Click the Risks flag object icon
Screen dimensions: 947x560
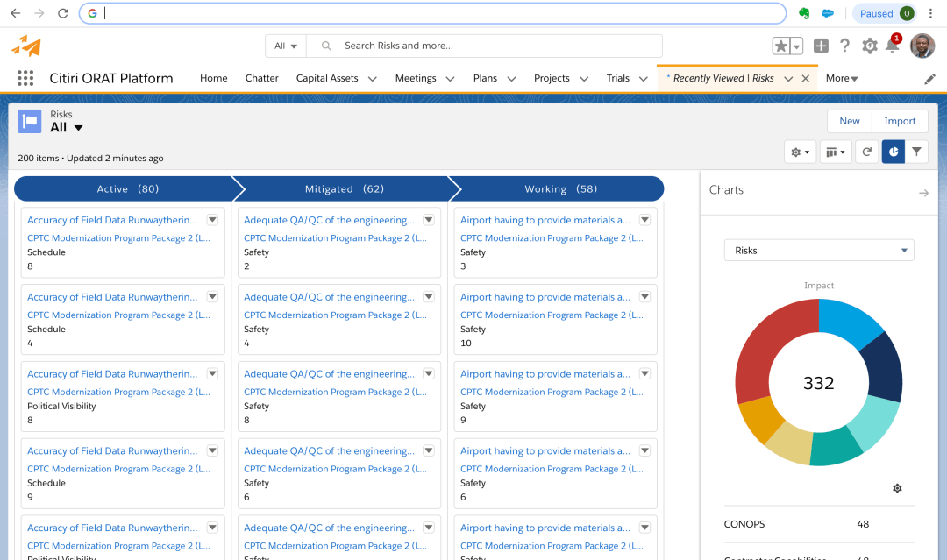(x=30, y=121)
